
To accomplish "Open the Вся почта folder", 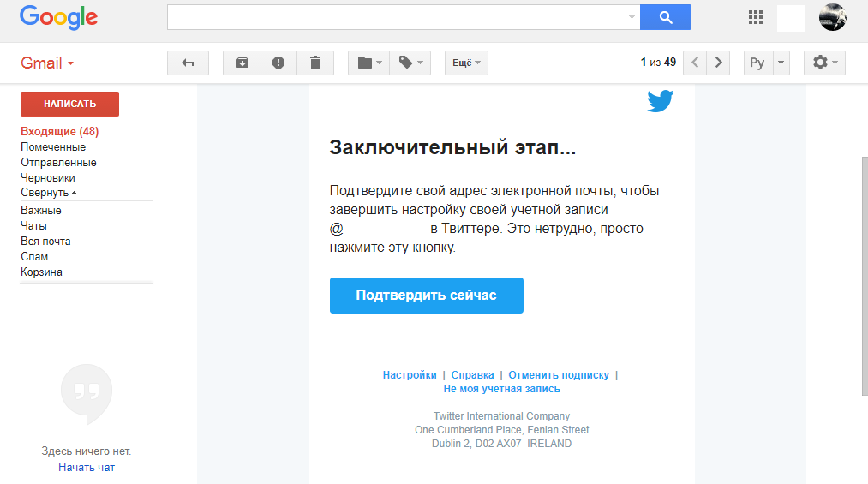I will click(x=45, y=242).
